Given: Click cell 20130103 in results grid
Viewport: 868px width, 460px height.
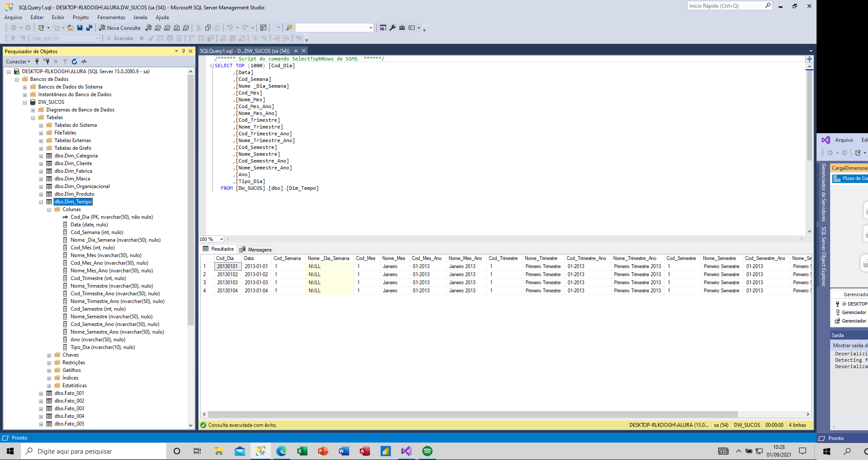Looking at the screenshot, I should pos(228,283).
